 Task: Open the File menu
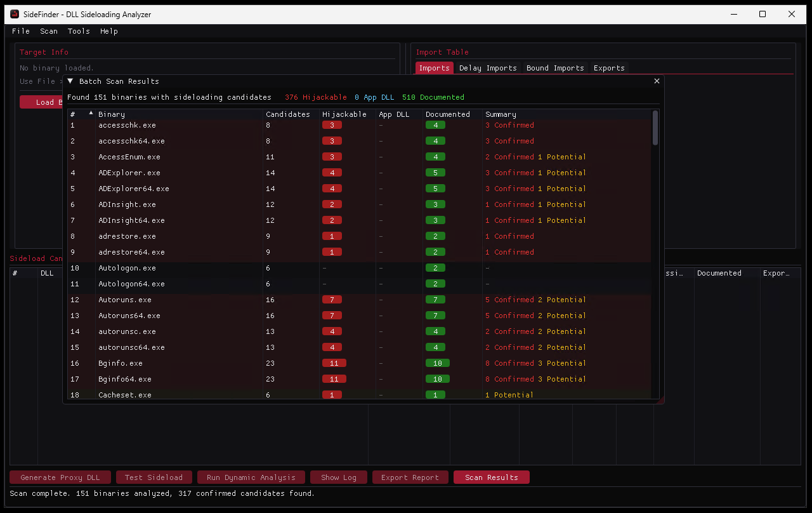21,31
